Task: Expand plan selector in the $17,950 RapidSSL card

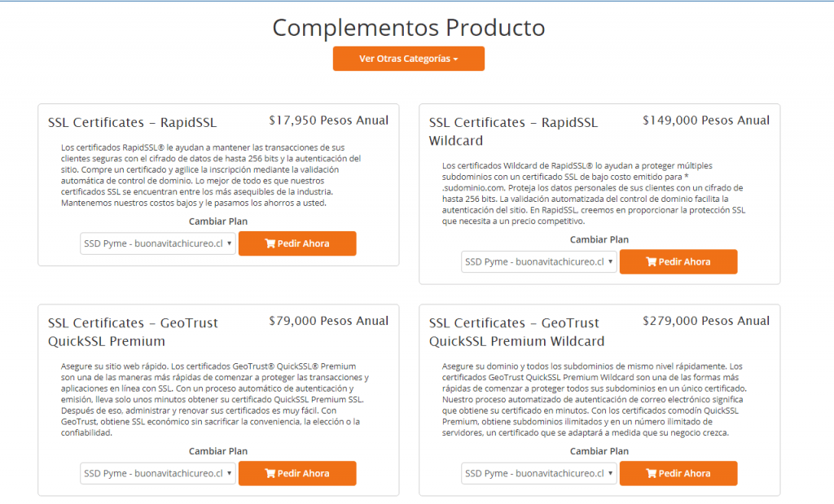Action: [158, 243]
